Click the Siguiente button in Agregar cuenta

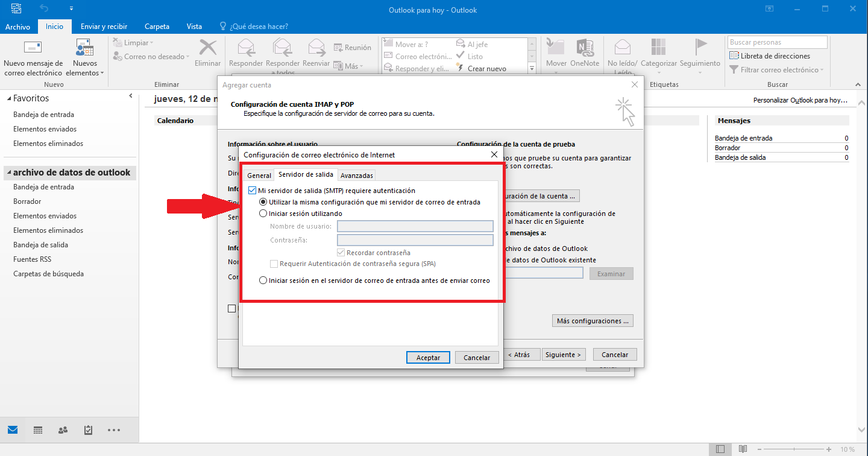[564, 355]
